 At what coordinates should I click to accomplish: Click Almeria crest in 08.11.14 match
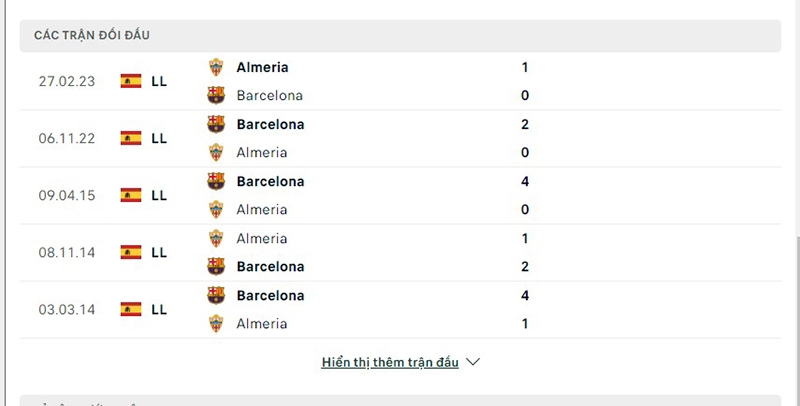pos(216,238)
